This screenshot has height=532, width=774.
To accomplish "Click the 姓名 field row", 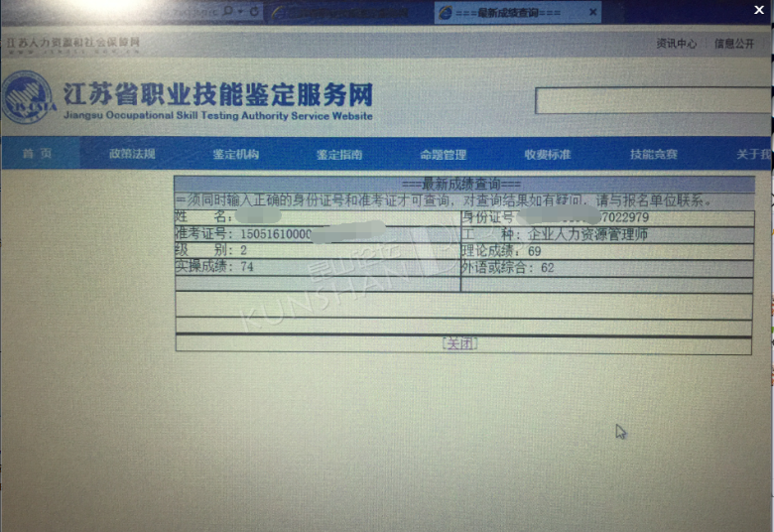I will click(x=317, y=216).
